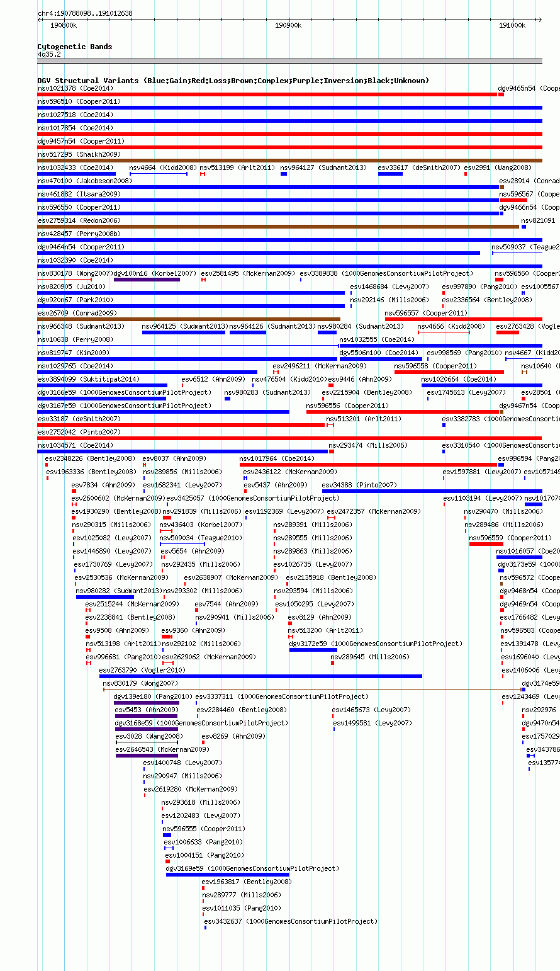
Task: Select esv9360 (Ahn2009) label
Action: pyautogui.click(x=193, y=630)
